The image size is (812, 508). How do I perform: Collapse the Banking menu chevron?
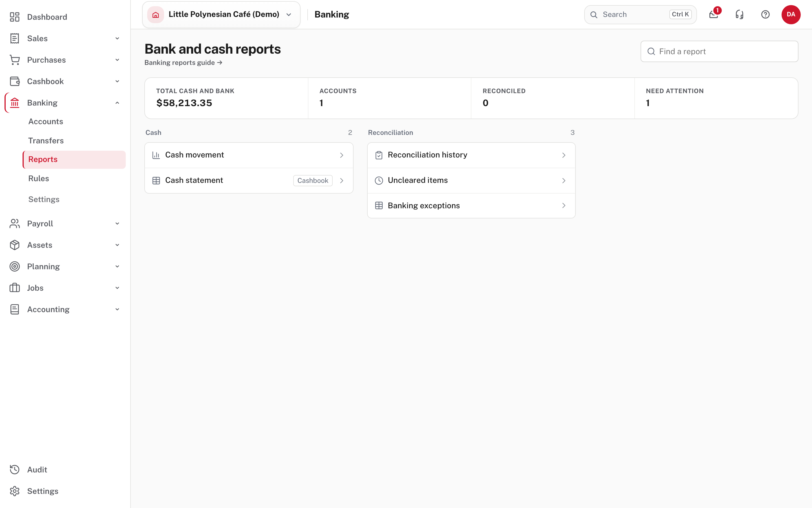(x=117, y=103)
